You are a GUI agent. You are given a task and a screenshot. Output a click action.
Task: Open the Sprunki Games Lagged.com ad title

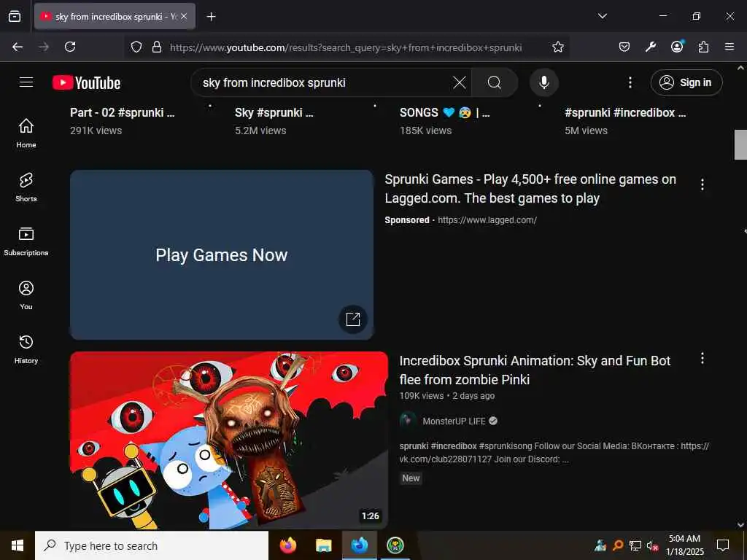(x=530, y=189)
